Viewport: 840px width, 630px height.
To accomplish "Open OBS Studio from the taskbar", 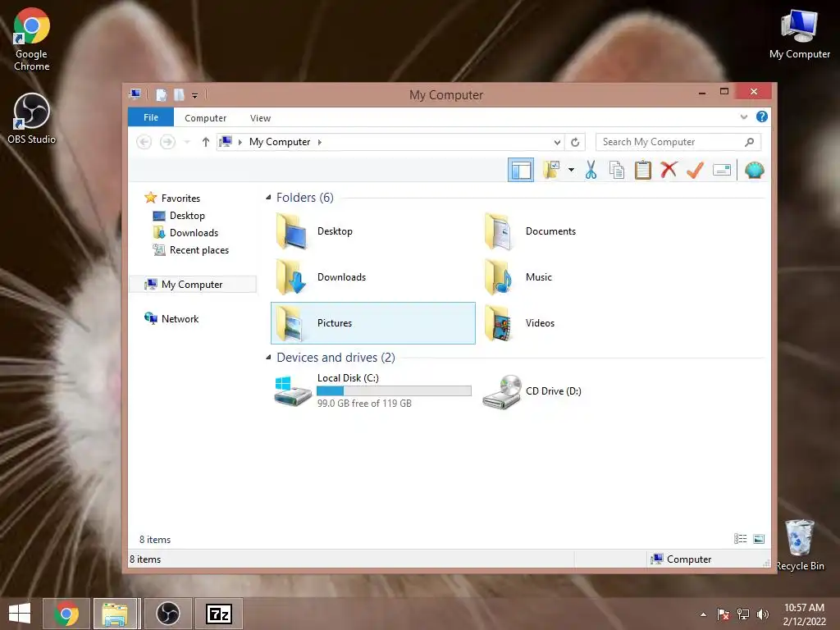I will (x=167, y=614).
